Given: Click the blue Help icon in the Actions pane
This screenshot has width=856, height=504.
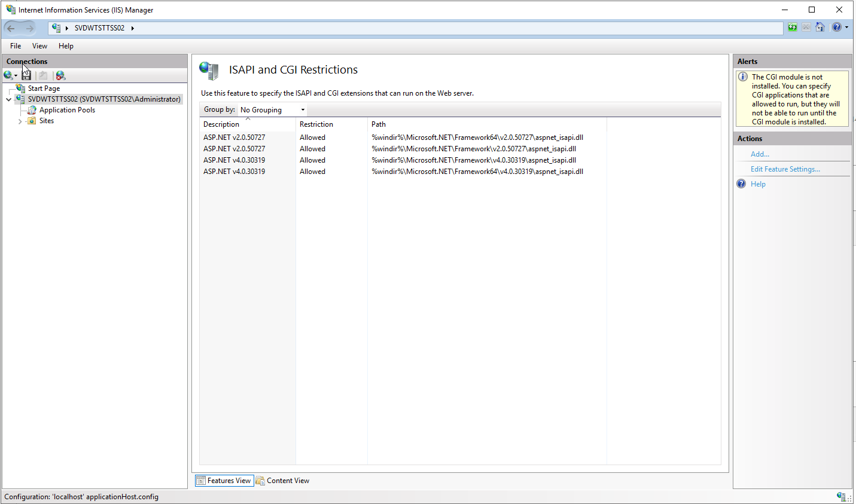Looking at the screenshot, I should coord(741,184).
